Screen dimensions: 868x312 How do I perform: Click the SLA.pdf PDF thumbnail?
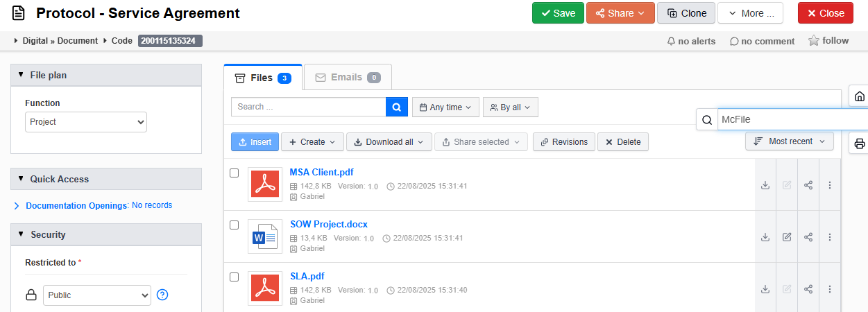[x=265, y=288]
